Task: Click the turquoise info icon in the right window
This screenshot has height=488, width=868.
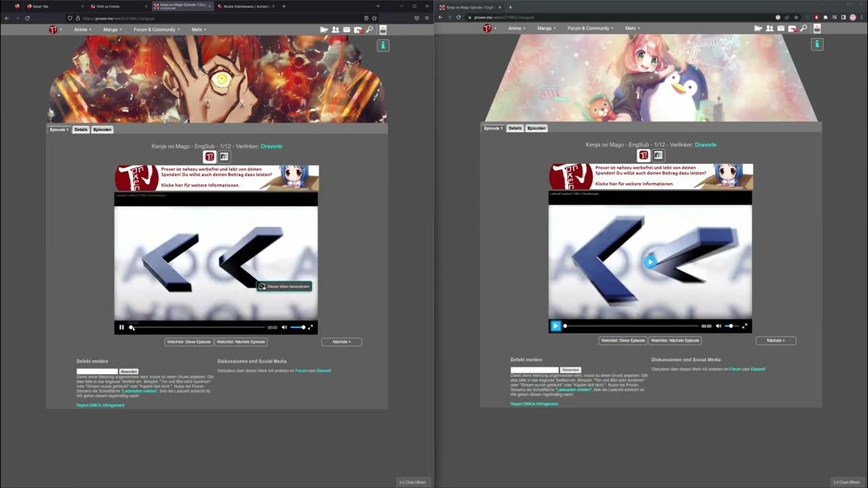Action: pos(817,44)
